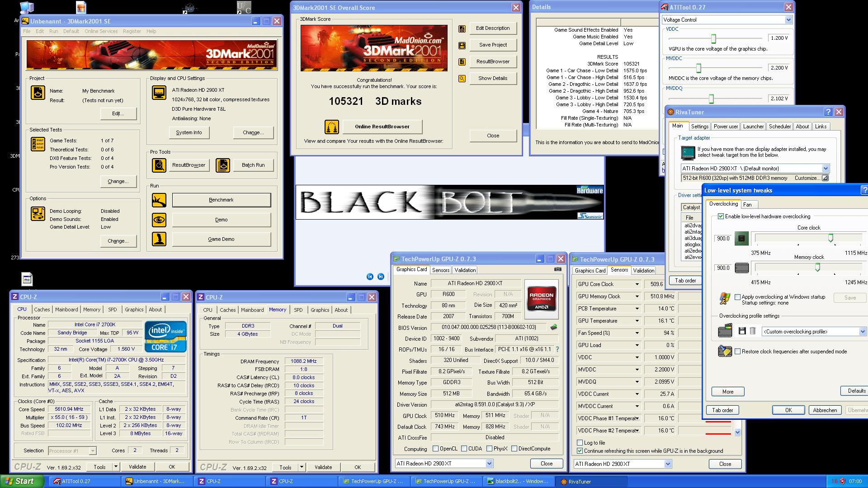Enable Log to file in GPU-Z Sensors
The width and height of the screenshot is (868, 488).
click(x=580, y=443)
